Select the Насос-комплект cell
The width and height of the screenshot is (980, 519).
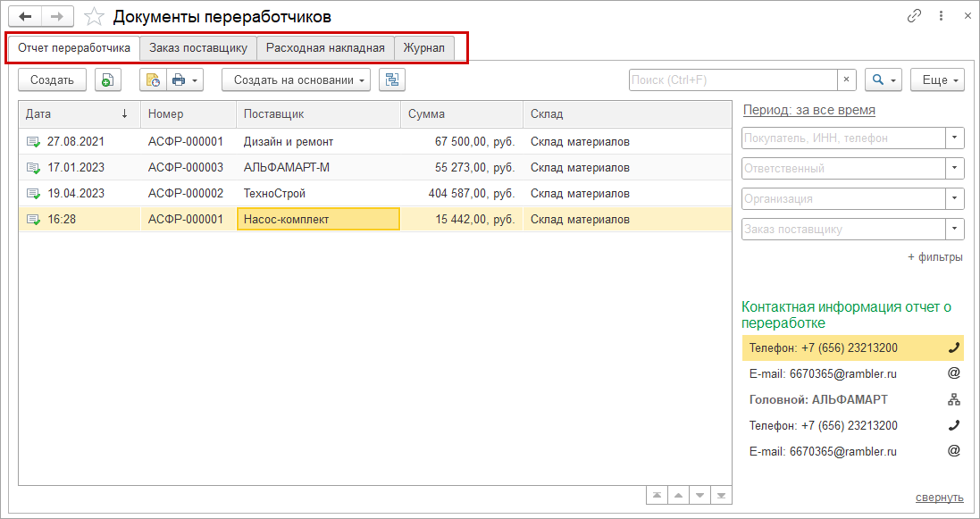pyautogui.click(x=318, y=220)
